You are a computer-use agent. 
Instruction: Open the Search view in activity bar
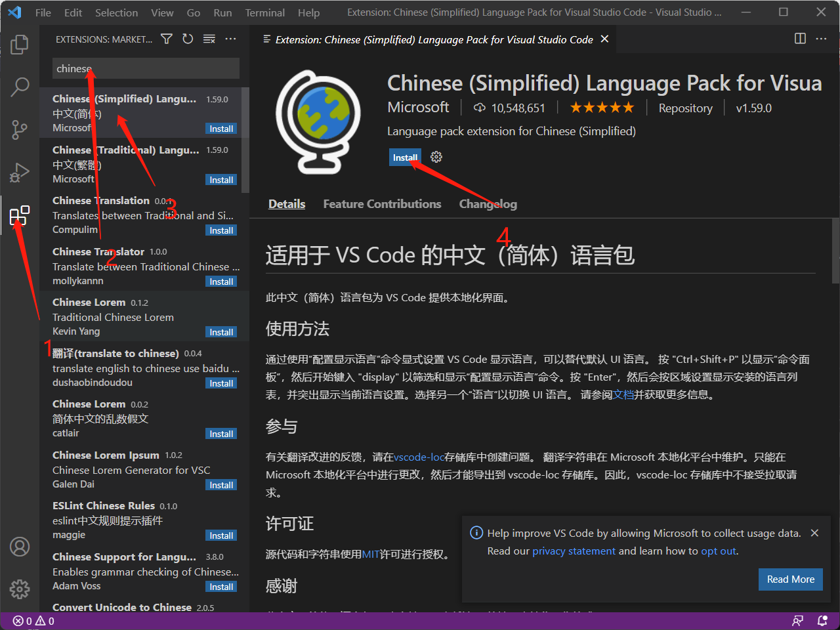20,87
